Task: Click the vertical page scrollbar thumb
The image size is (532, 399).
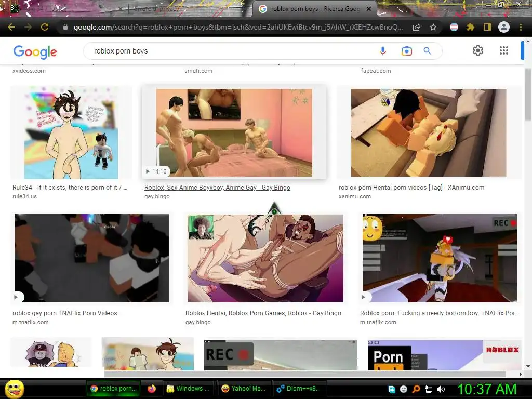Action: [528, 94]
